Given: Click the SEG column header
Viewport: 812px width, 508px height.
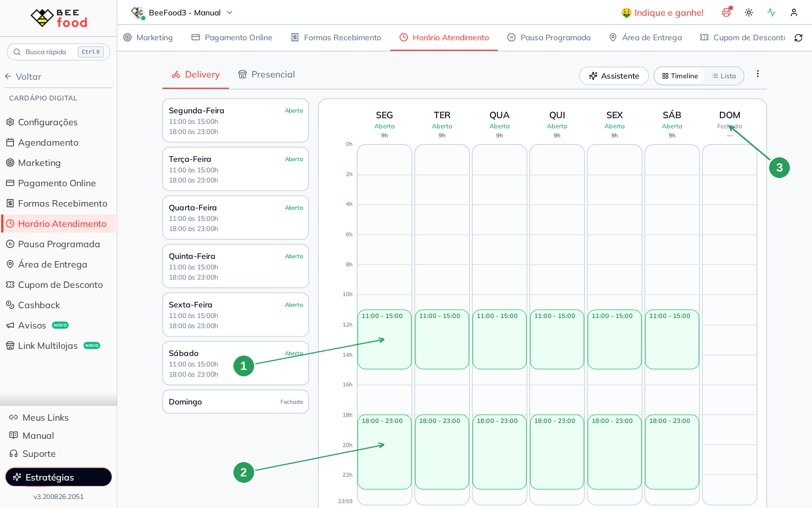Looking at the screenshot, I should pyautogui.click(x=385, y=125).
